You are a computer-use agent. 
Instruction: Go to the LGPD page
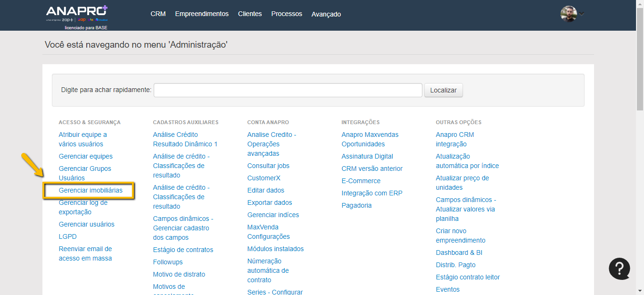tap(67, 236)
